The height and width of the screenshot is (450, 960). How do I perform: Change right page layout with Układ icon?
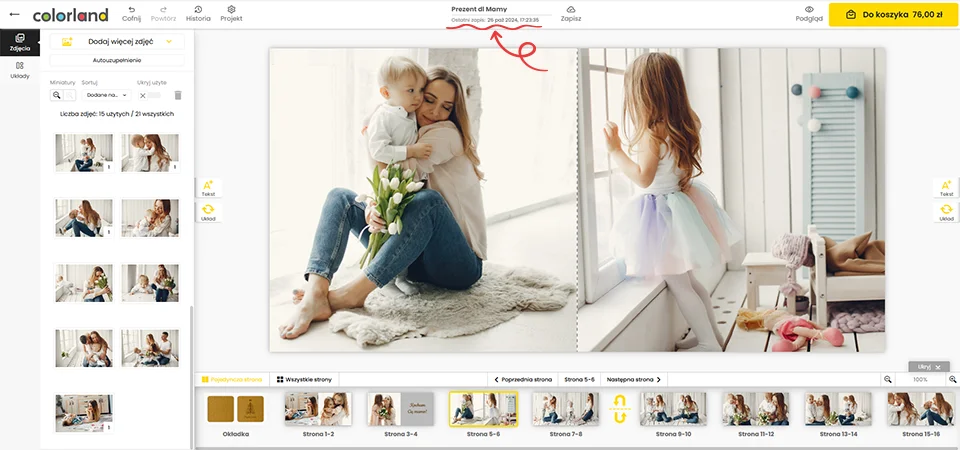(x=946, y=212)
